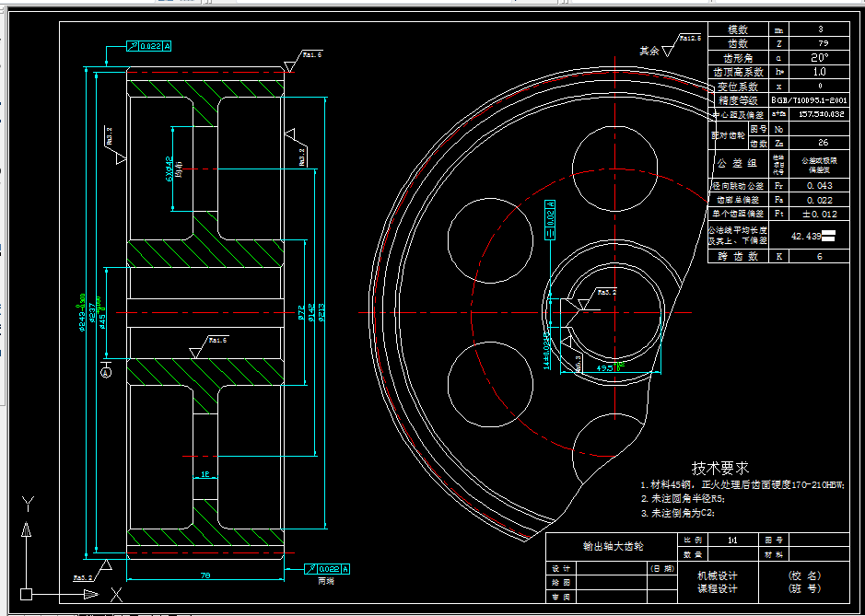
Task: Select the 0.022 value beside Fa
Action: point(819,200)
